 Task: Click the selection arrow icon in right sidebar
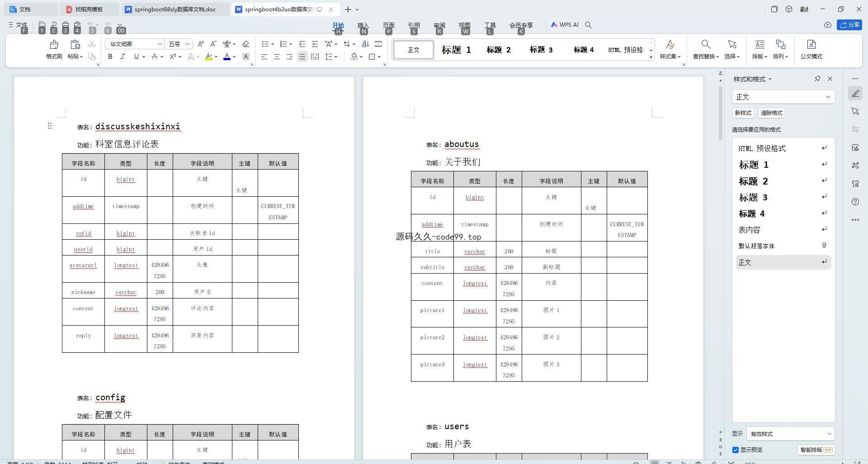855,111
